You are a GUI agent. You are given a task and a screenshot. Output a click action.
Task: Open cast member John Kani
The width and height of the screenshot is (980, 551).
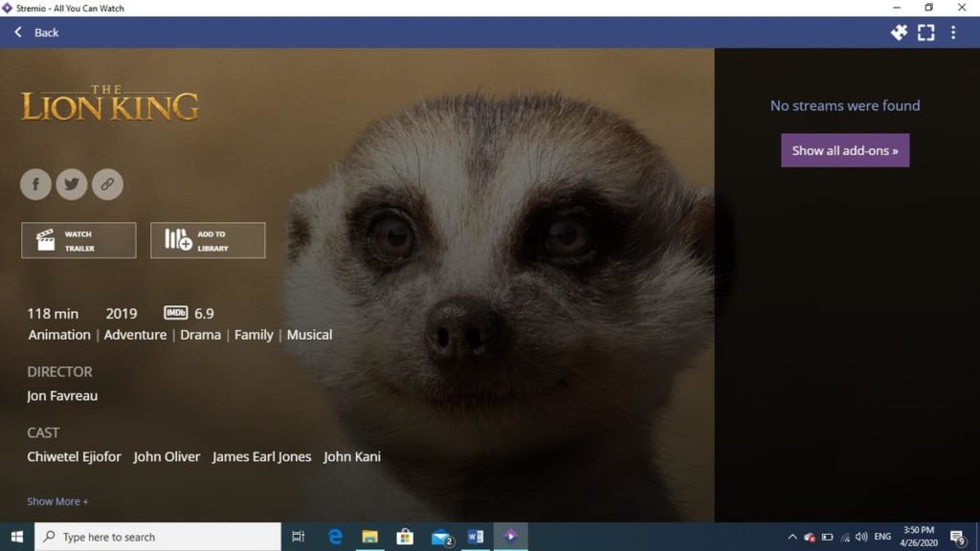click(352, 456)
